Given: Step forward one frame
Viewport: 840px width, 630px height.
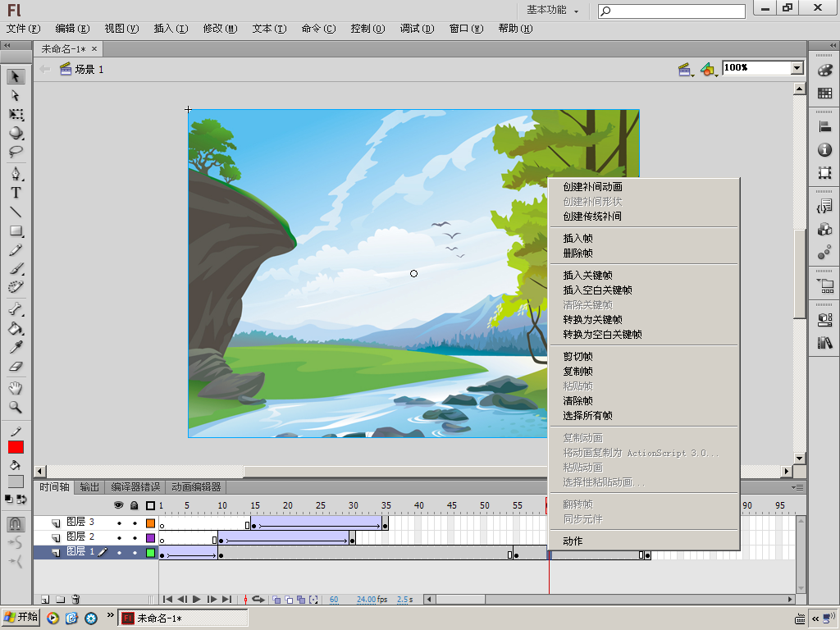Looking at the screenshot, I should [x=212, y=600].
